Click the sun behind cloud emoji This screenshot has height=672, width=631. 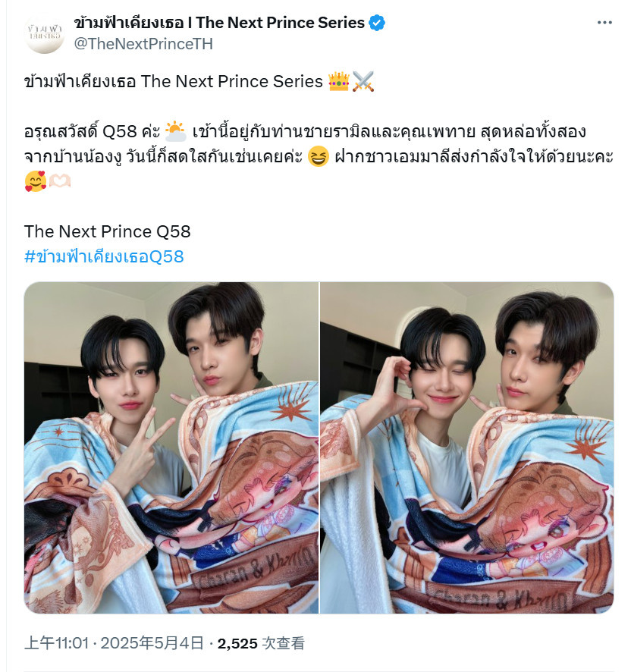tap(176, 131)
